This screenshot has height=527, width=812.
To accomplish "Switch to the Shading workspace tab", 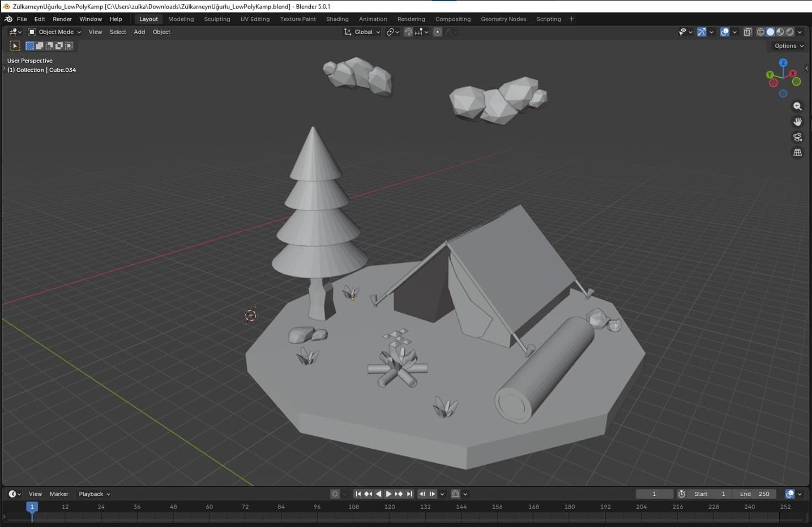I will click(337, 19).
